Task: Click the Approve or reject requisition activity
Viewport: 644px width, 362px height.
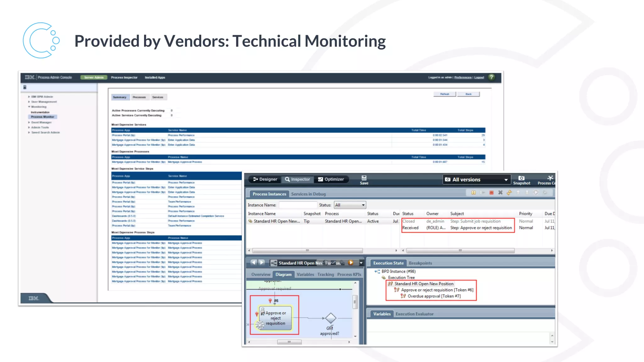Action: click(276, 318)
